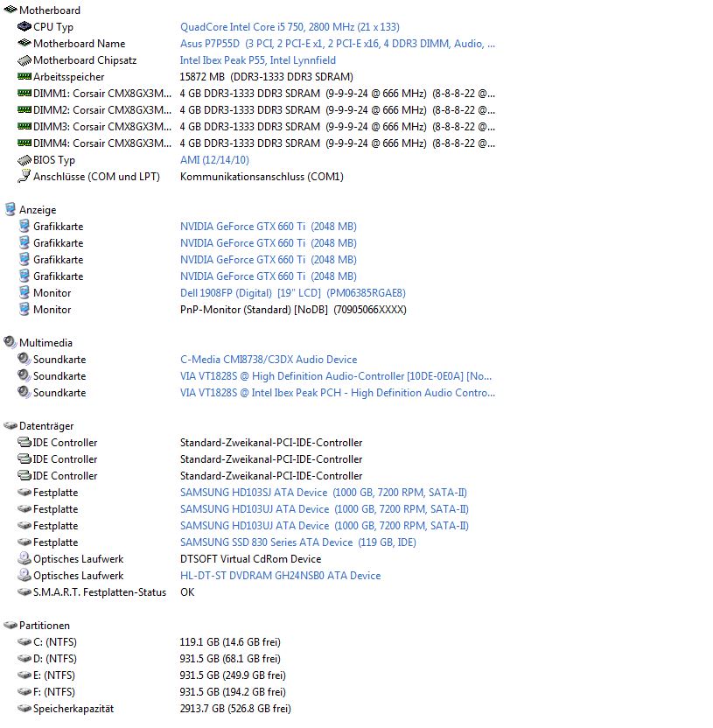Open the AMI (12/14/10) BIOS link
Image resolution: width=713 pixels, height=728 pixels.
click(214, 160)
